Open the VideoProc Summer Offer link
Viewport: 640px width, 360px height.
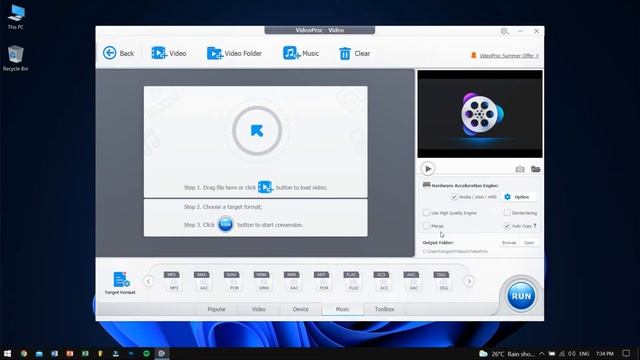509,56
